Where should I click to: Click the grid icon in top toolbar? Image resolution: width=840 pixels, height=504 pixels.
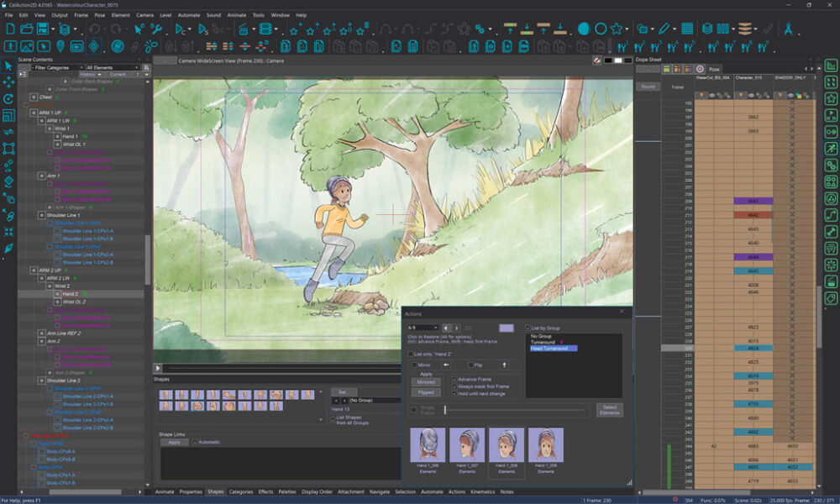click(687, 29)
